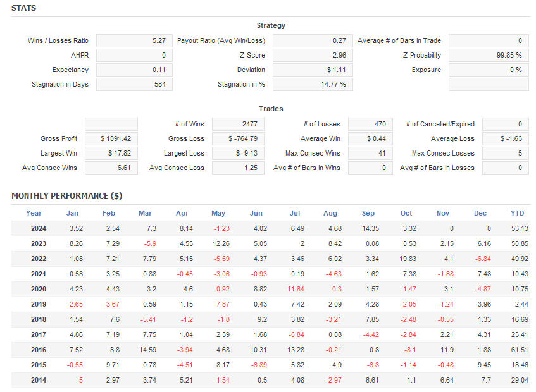Screen dimensions: 536x392
Task: Click 2015 February value 9.71
Action: click(x=113, y=365)
